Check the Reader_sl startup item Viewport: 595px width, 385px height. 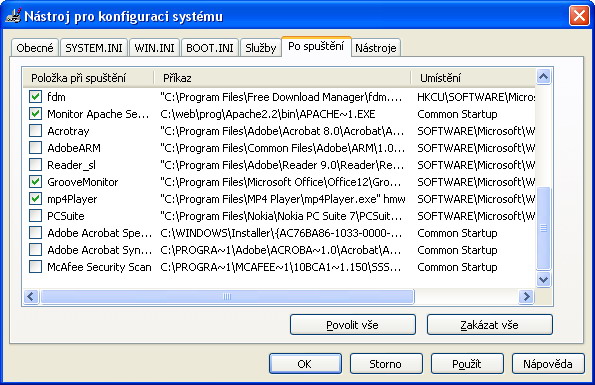[35, 165]
